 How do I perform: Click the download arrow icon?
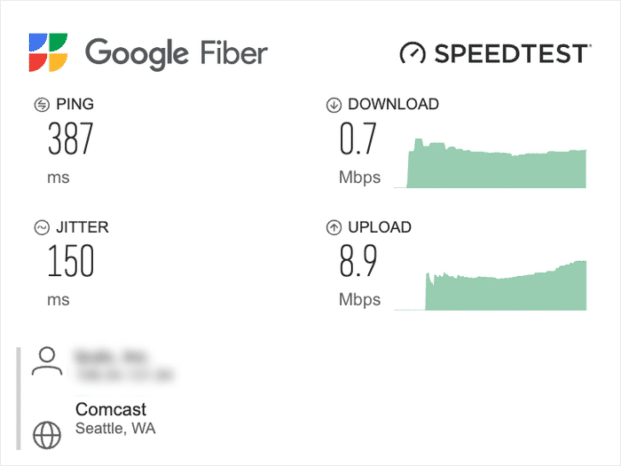click(x=334, y=104)
